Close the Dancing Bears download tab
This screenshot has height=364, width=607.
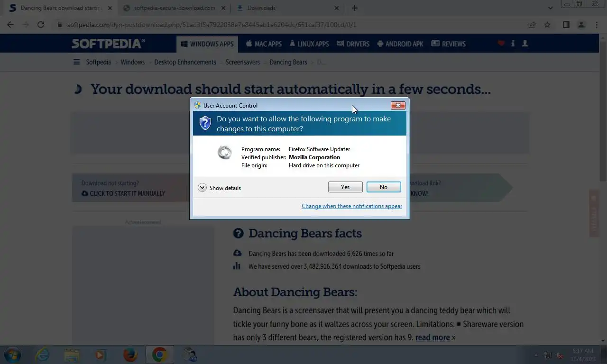click(110, 8)
